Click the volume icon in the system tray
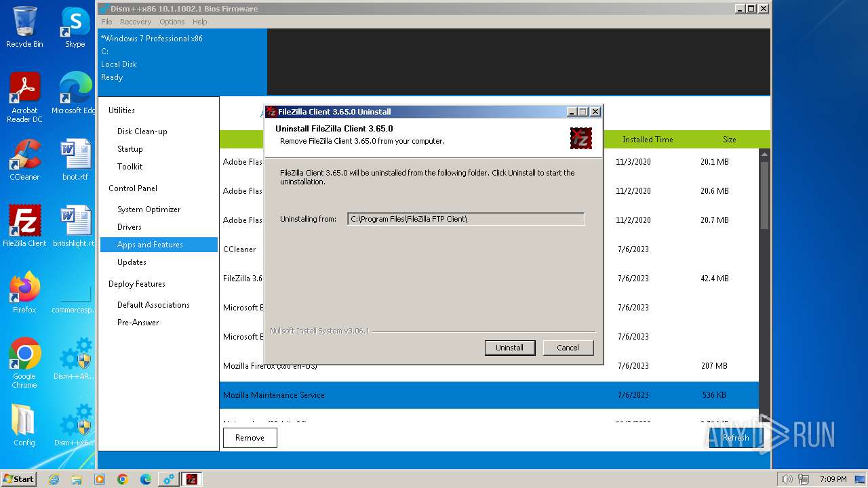The width and height of the screenshot is (868, 488). (787, 479)
